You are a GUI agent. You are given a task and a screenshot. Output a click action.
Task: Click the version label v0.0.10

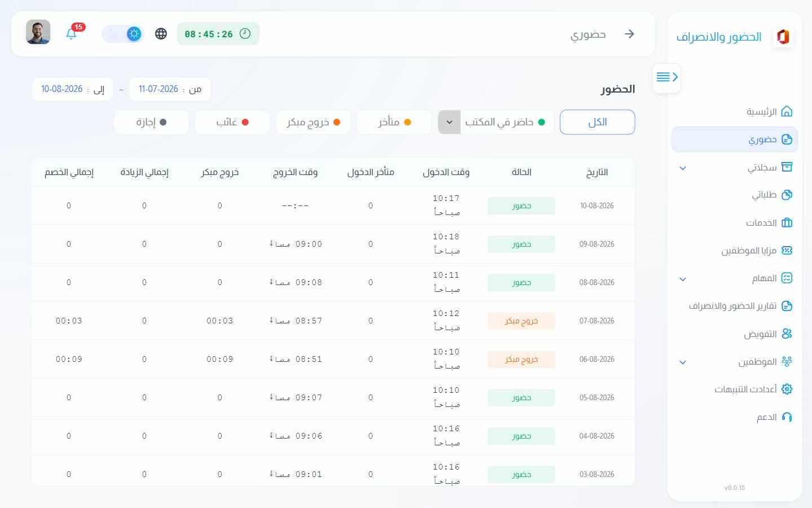735,488
